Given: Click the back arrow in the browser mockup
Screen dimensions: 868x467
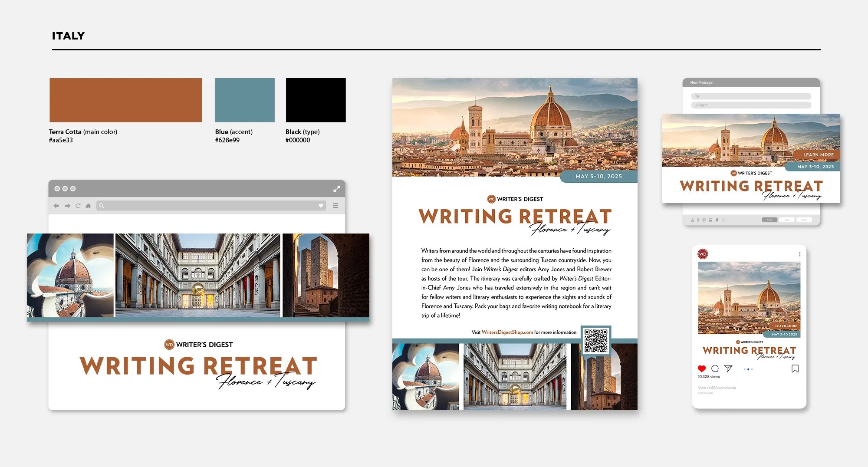Looking at the screenshot, I should point(56,206).
